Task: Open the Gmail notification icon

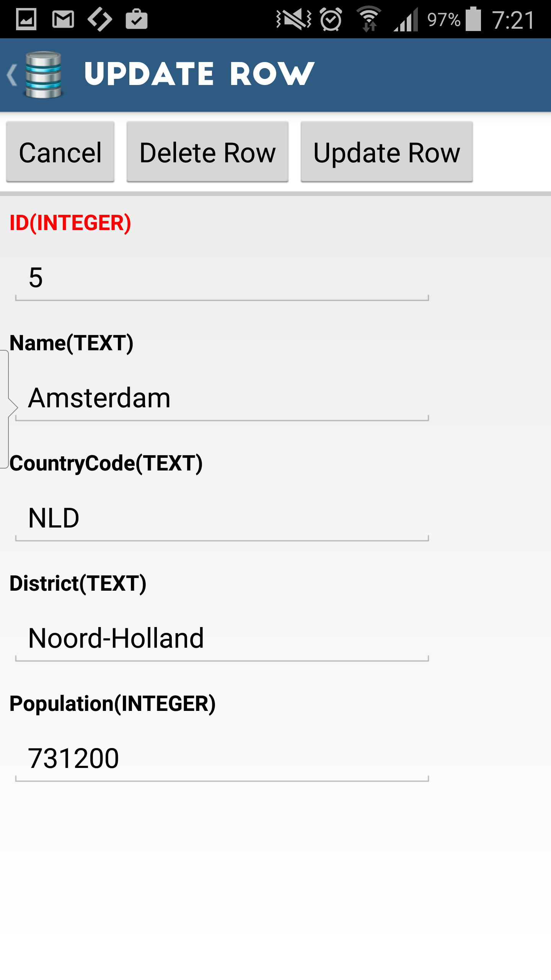Action: [63, 19]
